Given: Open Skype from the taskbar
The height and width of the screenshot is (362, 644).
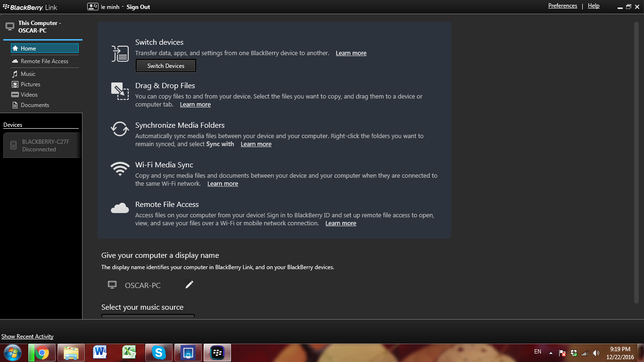Looking at the screenshot, I should pyautogui.click(x=159, y=353).
